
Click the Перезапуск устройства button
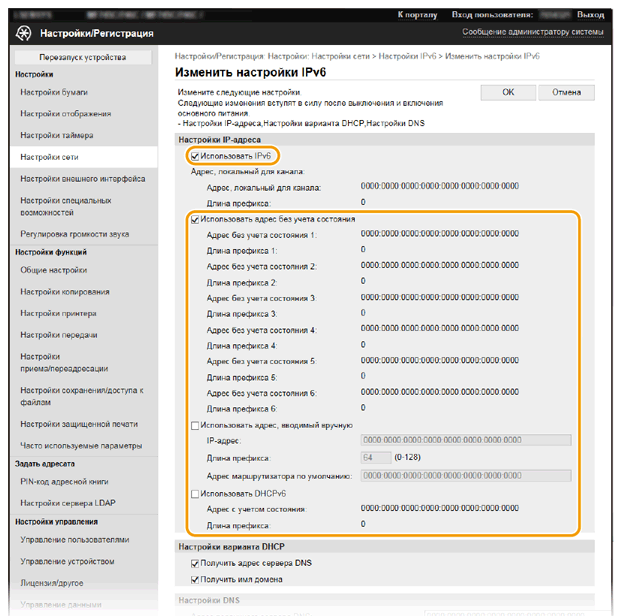point(83,58)
